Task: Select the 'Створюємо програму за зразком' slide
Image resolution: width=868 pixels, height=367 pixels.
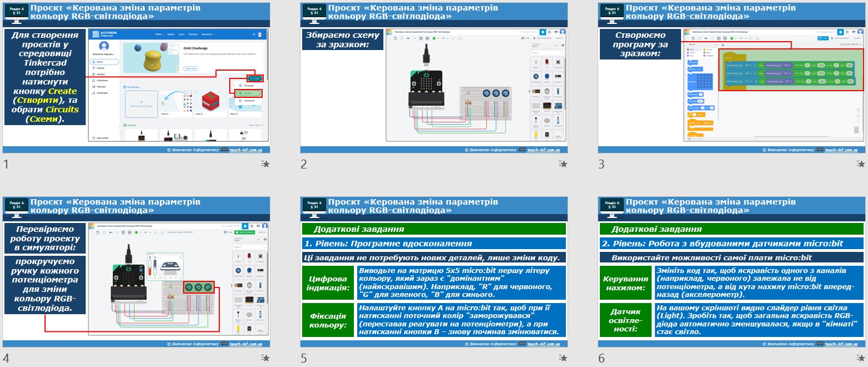Action: click(x=731, y=78)
